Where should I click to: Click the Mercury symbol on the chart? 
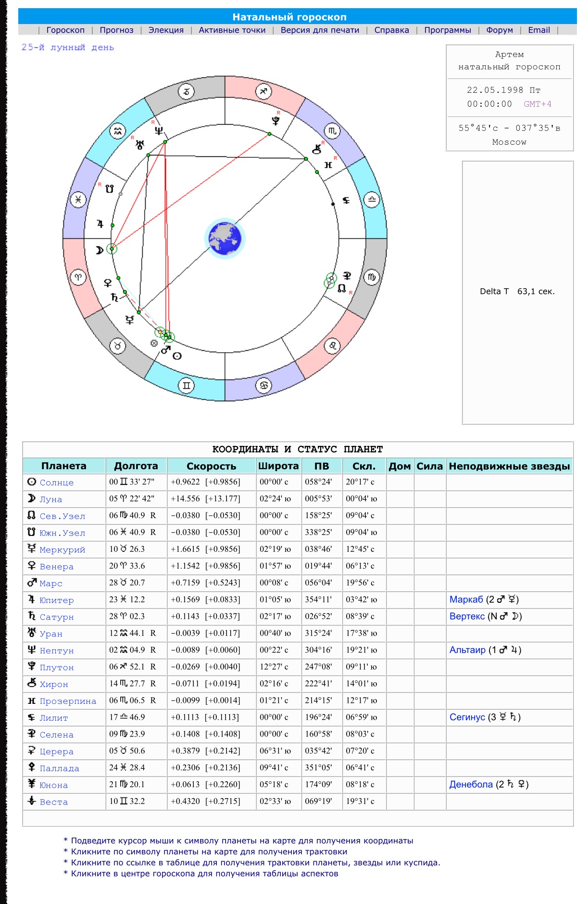129,319
